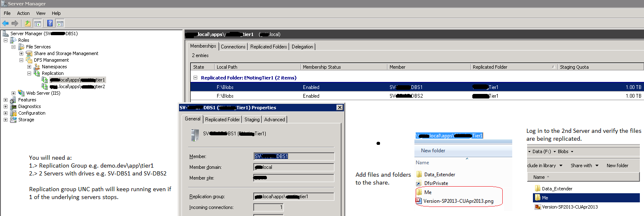This screenshot has height=216, width=644.
Task: Click the Server Manager title bar icon
Action: coord(4,4)
